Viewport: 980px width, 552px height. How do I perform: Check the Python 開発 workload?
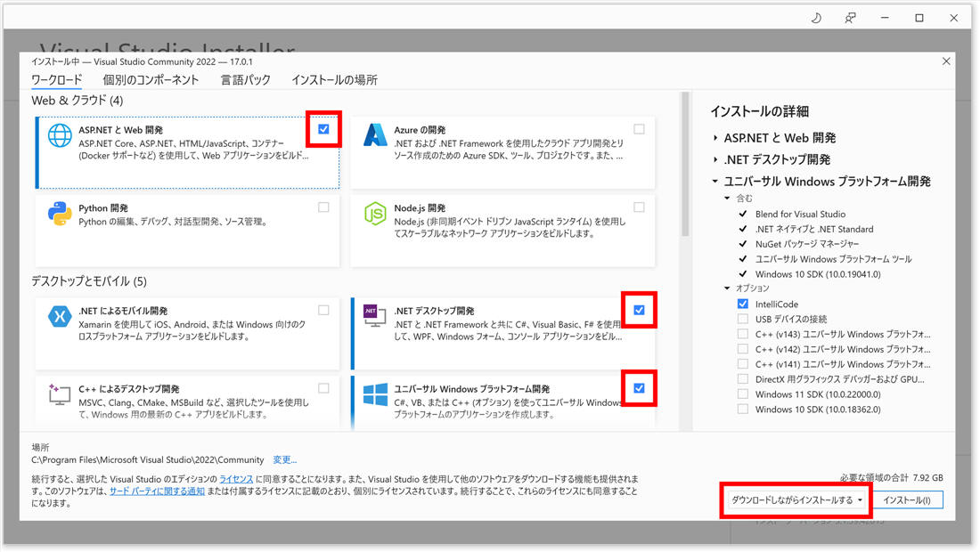coord(323,207)
